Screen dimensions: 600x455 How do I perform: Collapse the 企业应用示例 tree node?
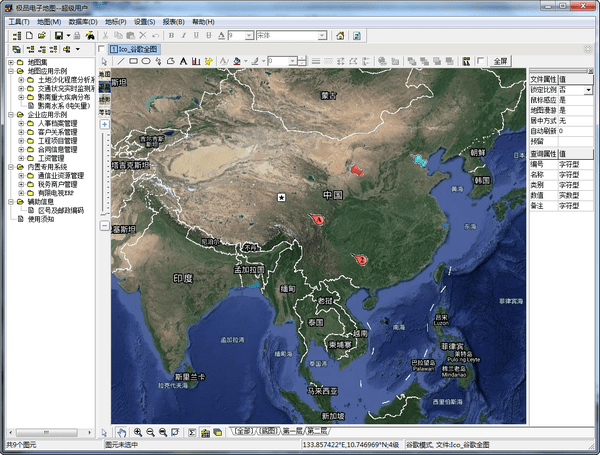10,114
